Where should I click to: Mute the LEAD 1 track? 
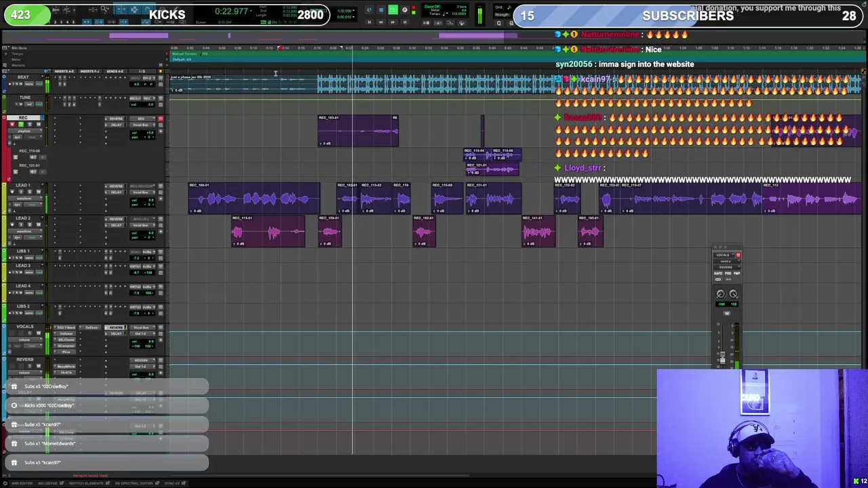(39, 192)
